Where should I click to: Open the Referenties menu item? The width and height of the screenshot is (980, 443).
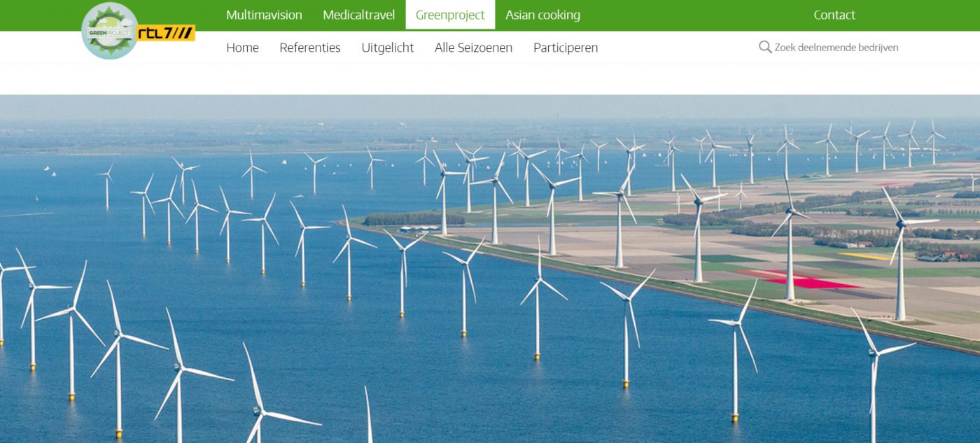click(x=309, y=48)
